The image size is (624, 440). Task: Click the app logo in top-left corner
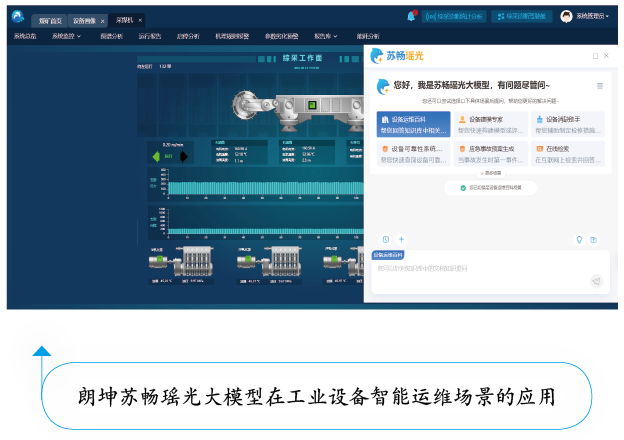17,17
